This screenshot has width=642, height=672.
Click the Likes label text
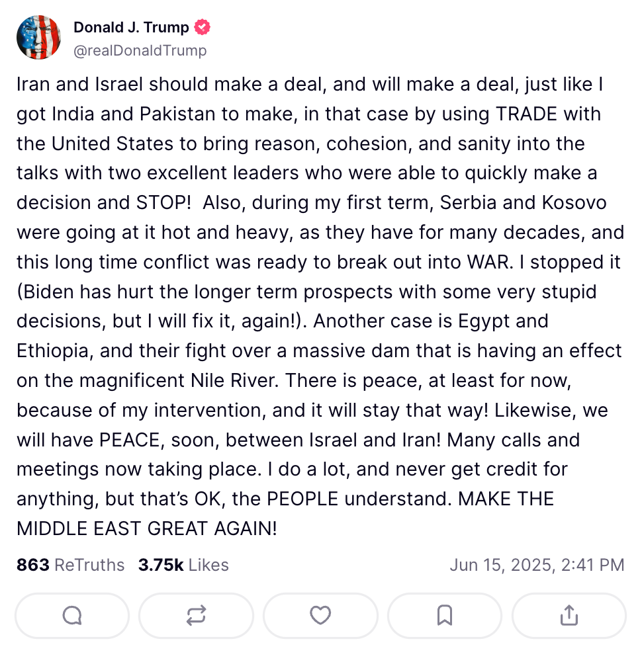point(208,565)
